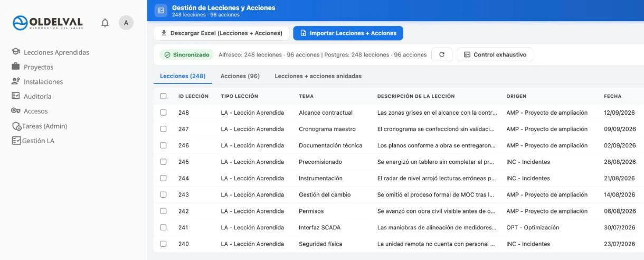Screen dimensions: 644x260
Task: Click the Documentación técnica cell
Action: [x=330, y=145]
